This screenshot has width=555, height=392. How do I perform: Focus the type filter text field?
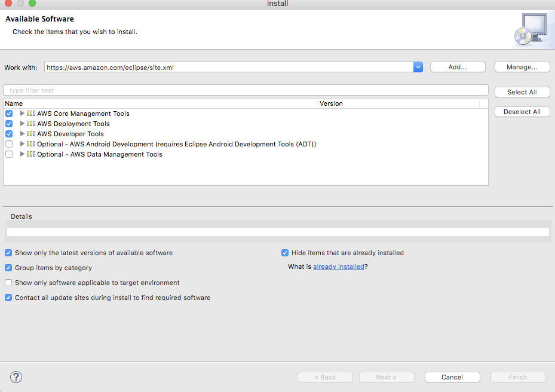click(x=246, y=90)
